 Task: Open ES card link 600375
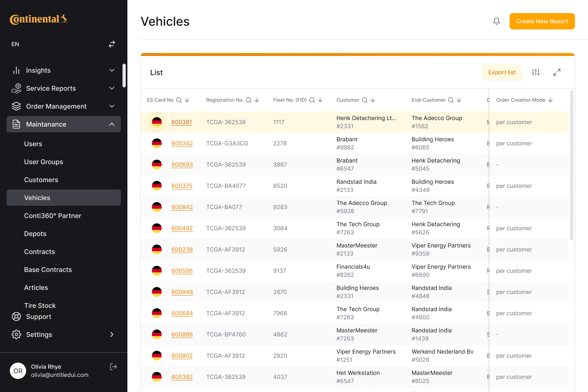[x=182, y=186]
